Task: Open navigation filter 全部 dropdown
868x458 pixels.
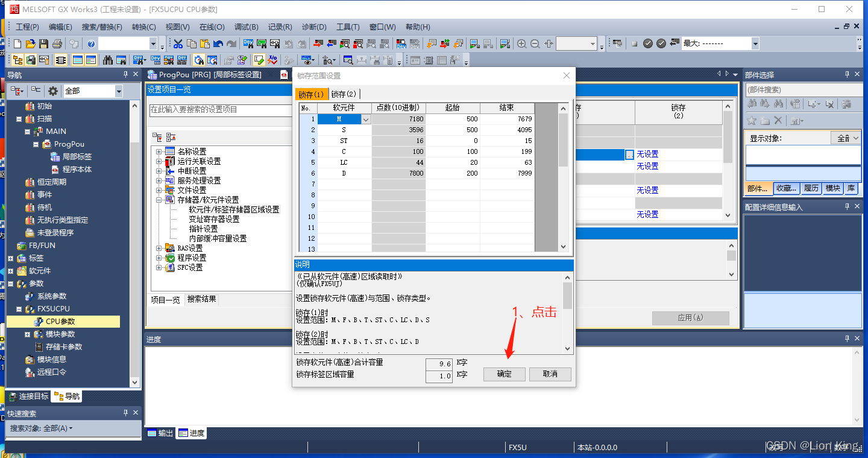Action: pyautogui.click(x=119, y=91)
